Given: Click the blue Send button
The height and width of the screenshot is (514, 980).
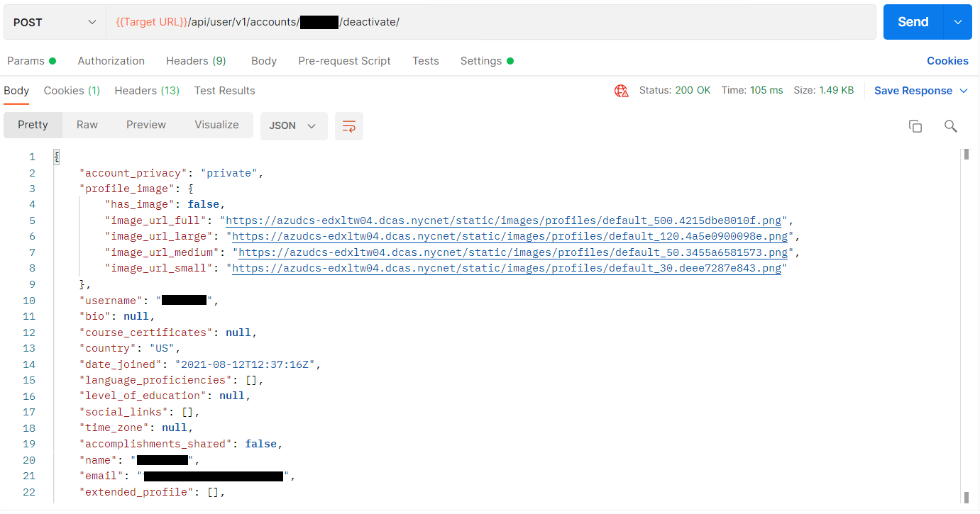Looking at the screenshot, I should (913, 22).
